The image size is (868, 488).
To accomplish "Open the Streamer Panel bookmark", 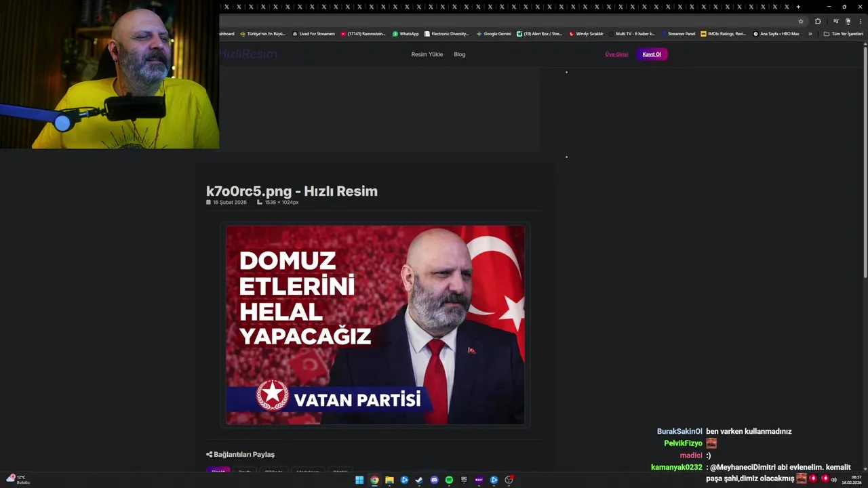I will (x=677, y=33).
